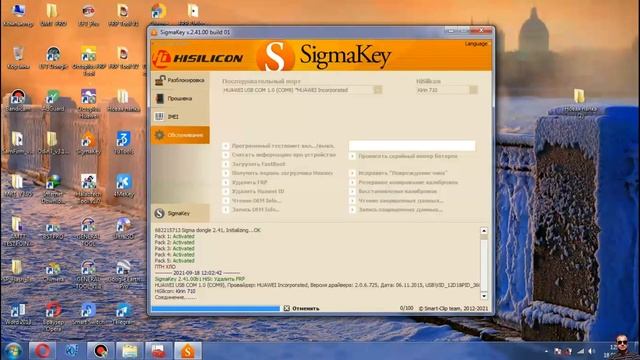Open the GENERAL TOOL desktop shortcut

pos(88,232)
